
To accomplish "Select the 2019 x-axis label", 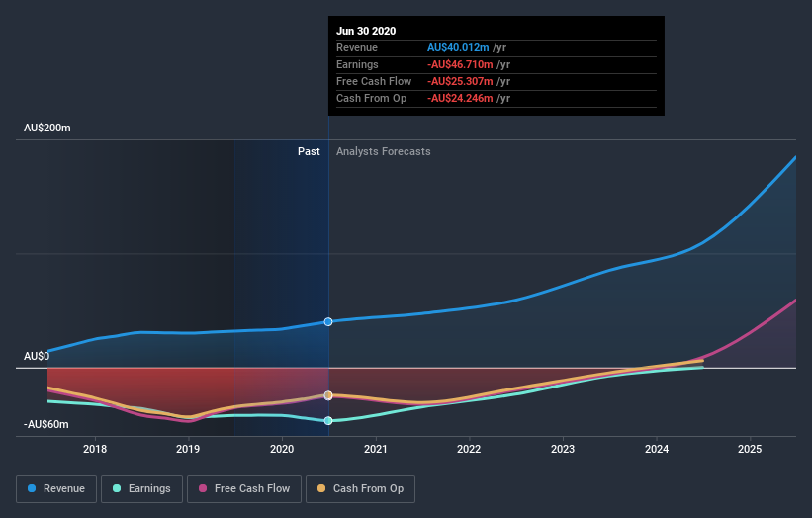I will 188,449.
